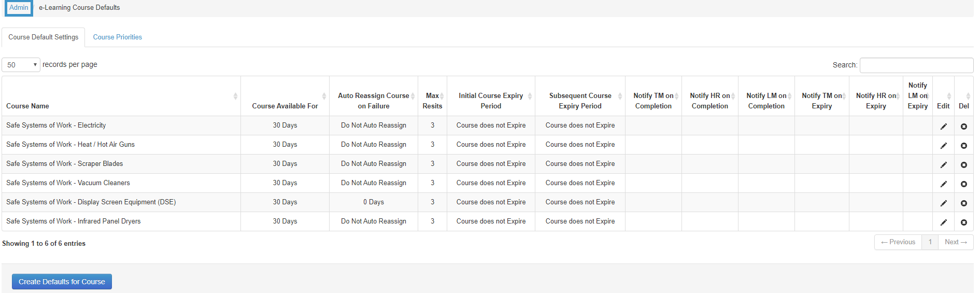The width and height of the screenshot is (980, 293).
Task: Delete the Infrared Panel Dryers defaults
Action: tap(963, 222)
